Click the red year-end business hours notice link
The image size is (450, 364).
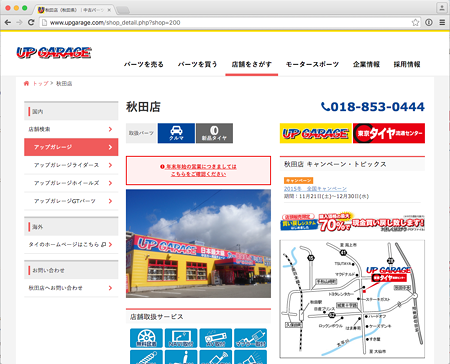point(198,170)
